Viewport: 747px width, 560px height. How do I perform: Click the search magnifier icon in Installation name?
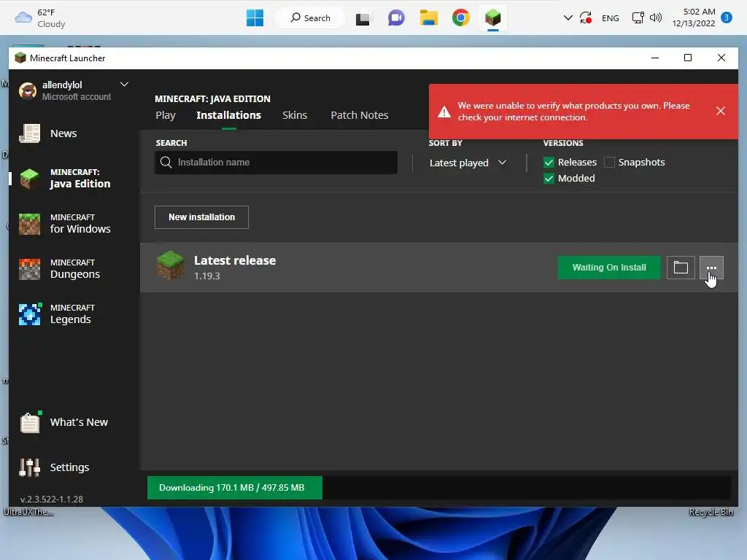[x=166, y=163]
